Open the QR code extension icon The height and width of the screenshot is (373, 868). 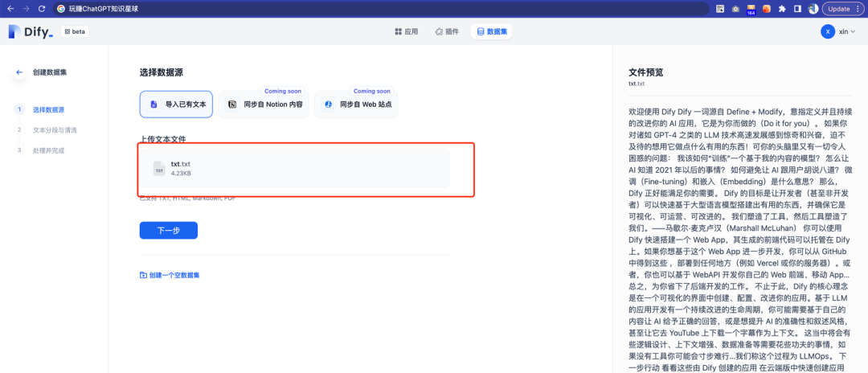720,9
